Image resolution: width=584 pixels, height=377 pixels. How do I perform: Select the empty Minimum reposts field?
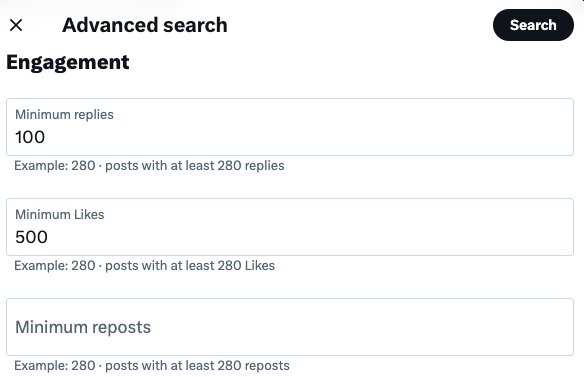click(x=290, y=327)
